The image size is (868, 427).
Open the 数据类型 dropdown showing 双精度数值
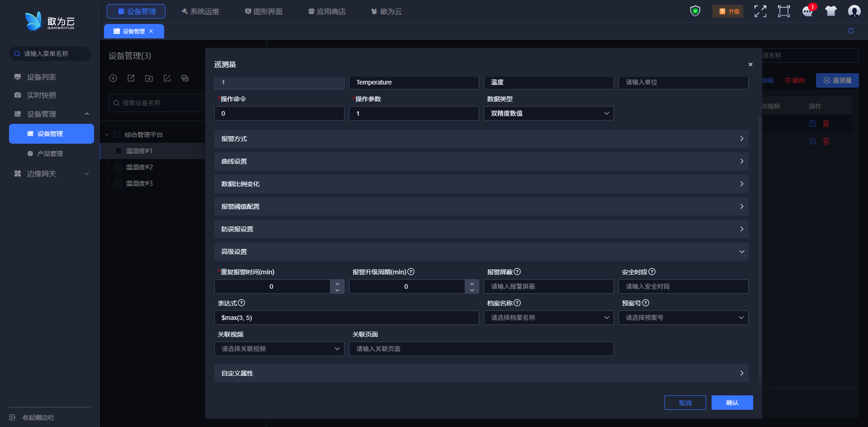click(x=548, y=113)
